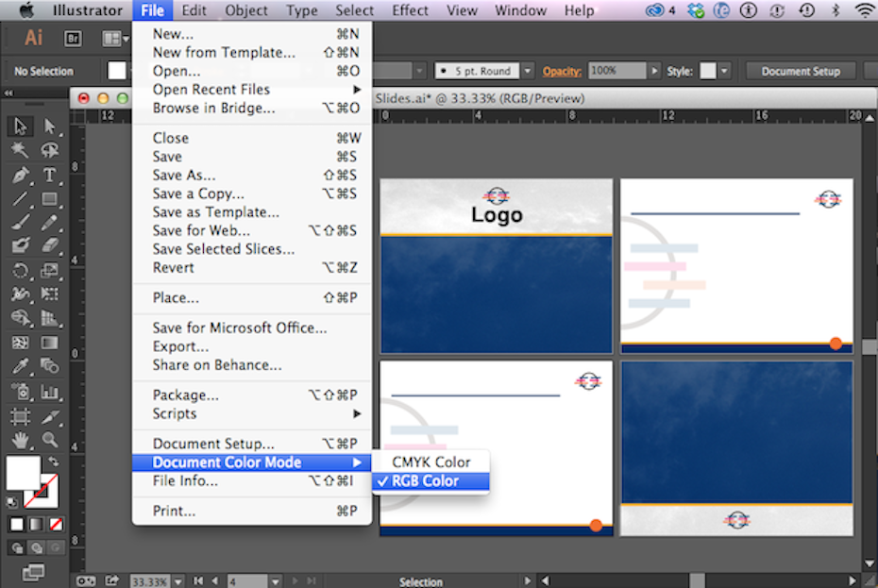The width and height of the screenshot is (878, 588).
Task: Click the Document Setup button
Action: tap(800, 72)
